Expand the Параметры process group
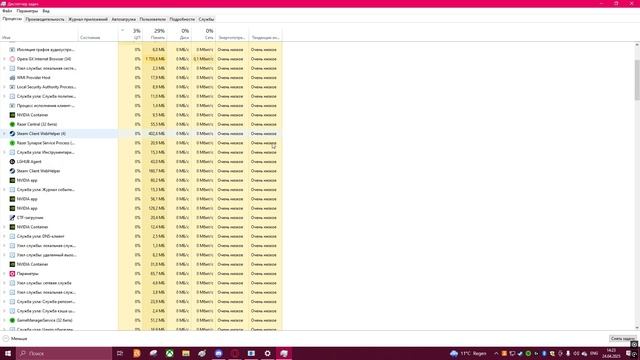The height and width of the screenshot is (360, 640). [x=4, y=273]
